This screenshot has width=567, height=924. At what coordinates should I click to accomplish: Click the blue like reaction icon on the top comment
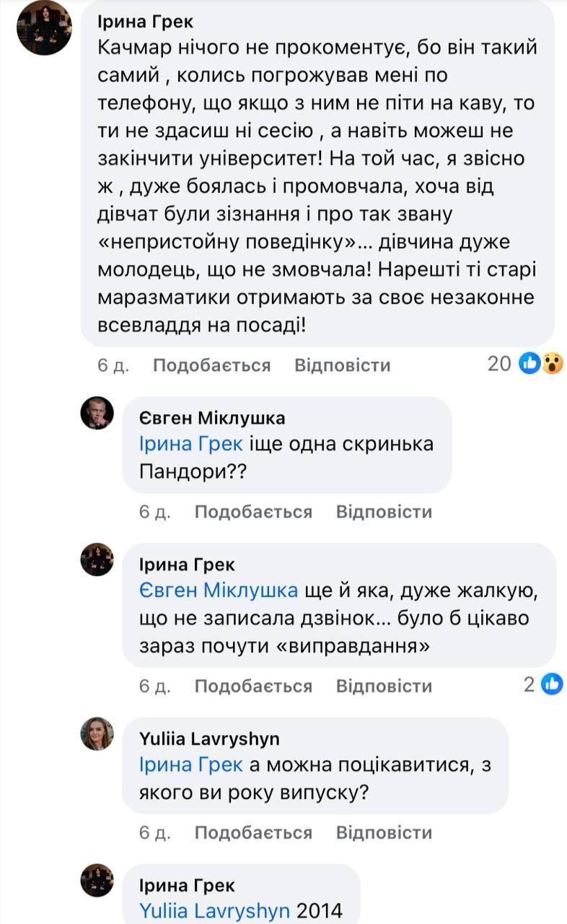pyautogui.click(x=530, y=364)
